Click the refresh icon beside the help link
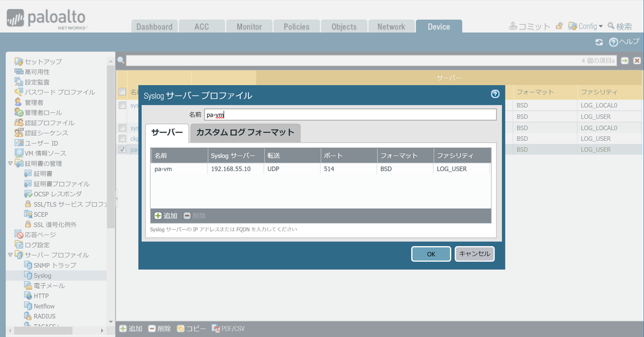The height and width of the screenshot is (337, 644). pos(599,42)
